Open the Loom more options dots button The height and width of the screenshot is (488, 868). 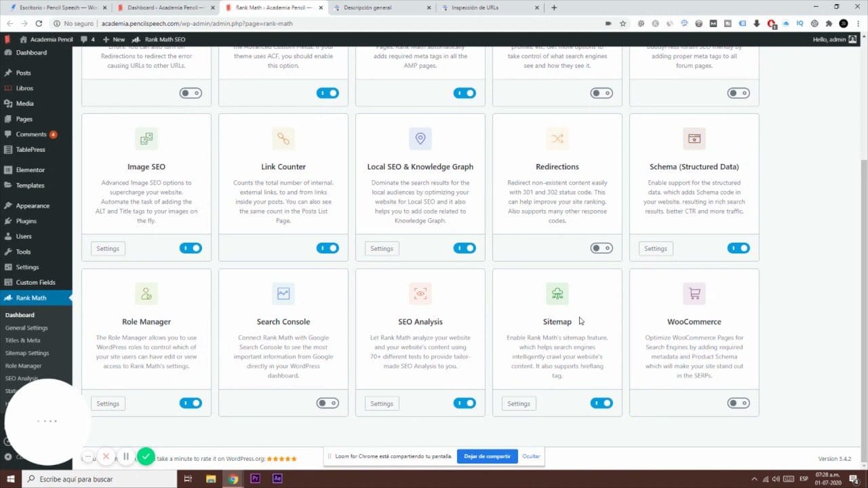87,457
